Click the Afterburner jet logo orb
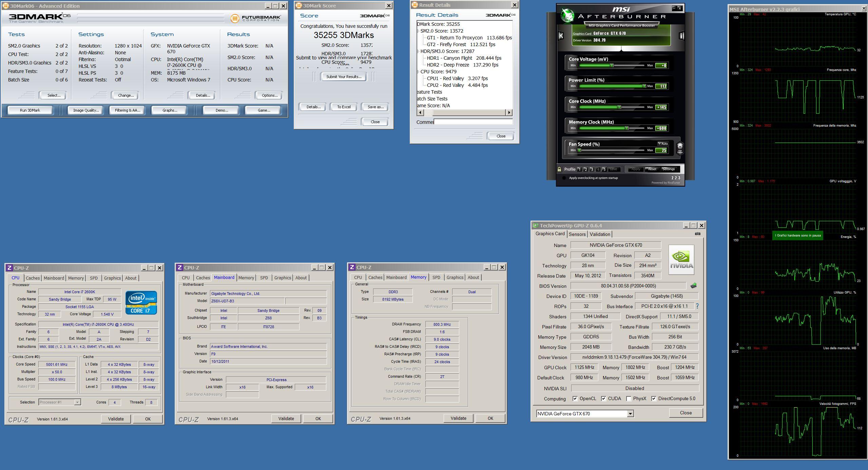 (567, 15)
